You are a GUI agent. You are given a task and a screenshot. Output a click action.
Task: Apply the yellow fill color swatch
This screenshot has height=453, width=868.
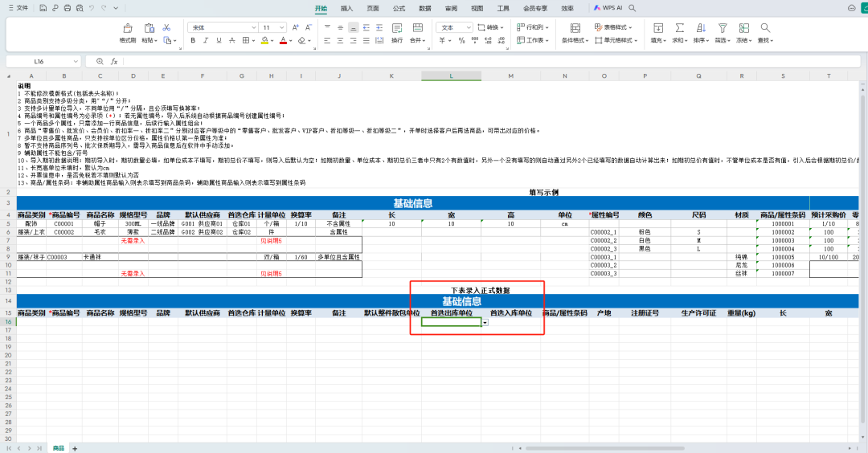tap(264, 40)
